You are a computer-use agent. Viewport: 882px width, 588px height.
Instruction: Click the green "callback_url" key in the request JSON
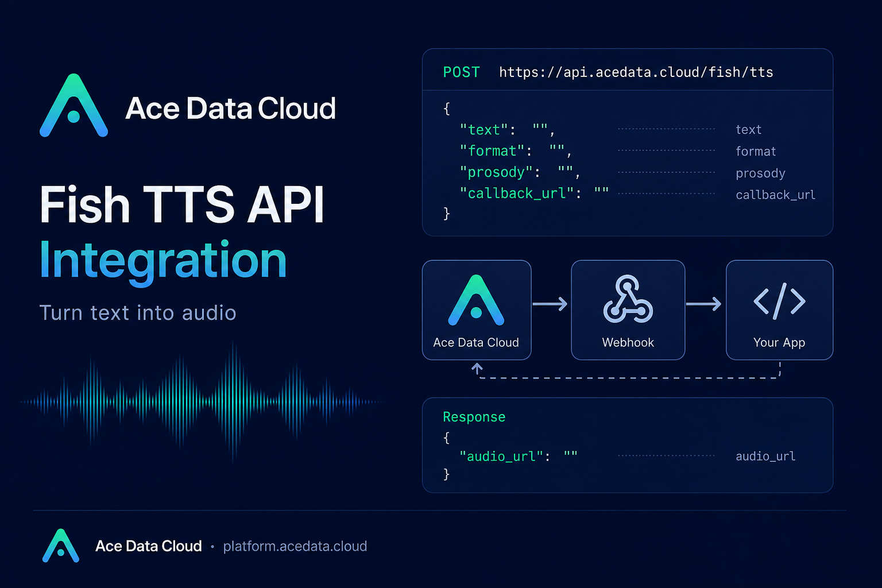(517, 194)
